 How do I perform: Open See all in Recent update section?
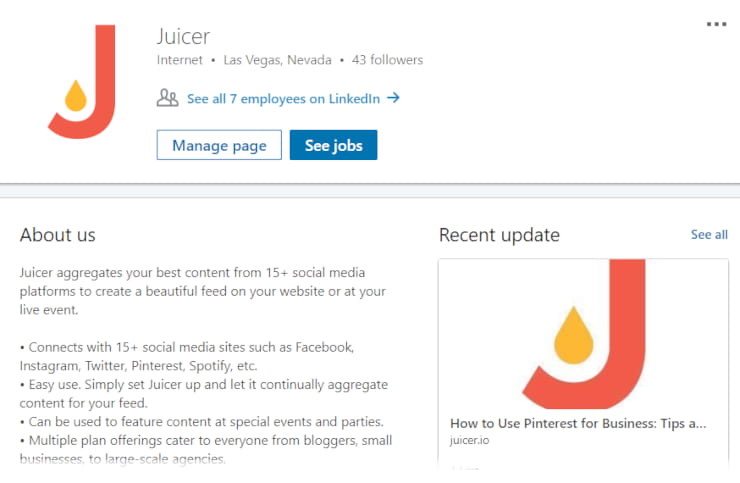pyautogui.click(x=709, y=235)
